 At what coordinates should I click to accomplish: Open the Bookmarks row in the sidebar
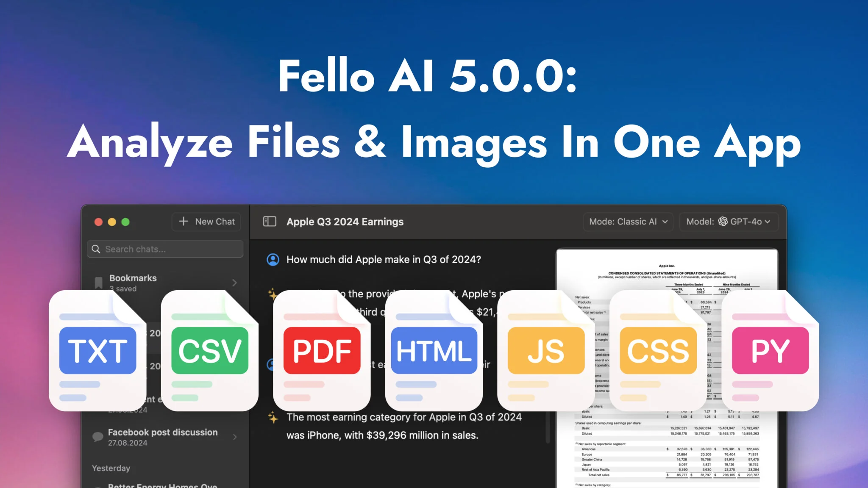pos(165,283)
